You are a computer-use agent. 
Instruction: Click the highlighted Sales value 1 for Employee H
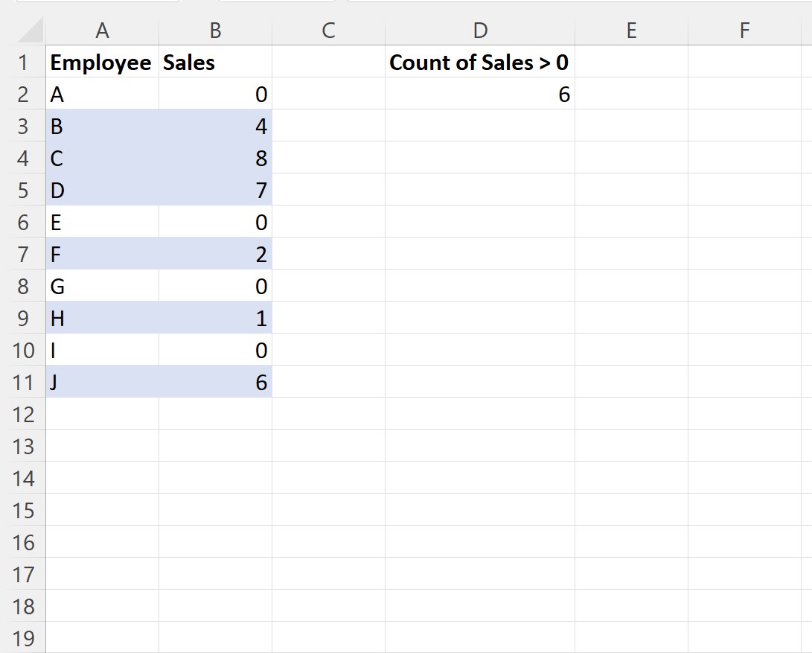pos(214,318)
